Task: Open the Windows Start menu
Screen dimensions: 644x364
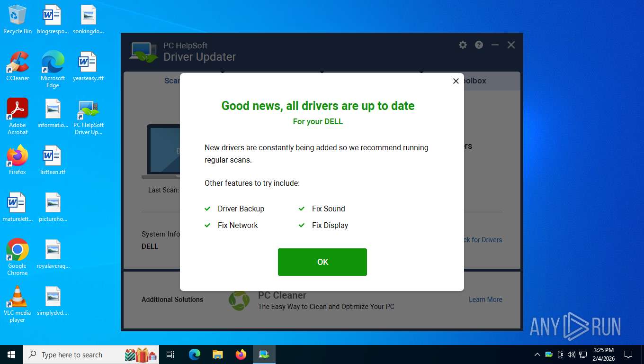Action: [x=11, y=355]
